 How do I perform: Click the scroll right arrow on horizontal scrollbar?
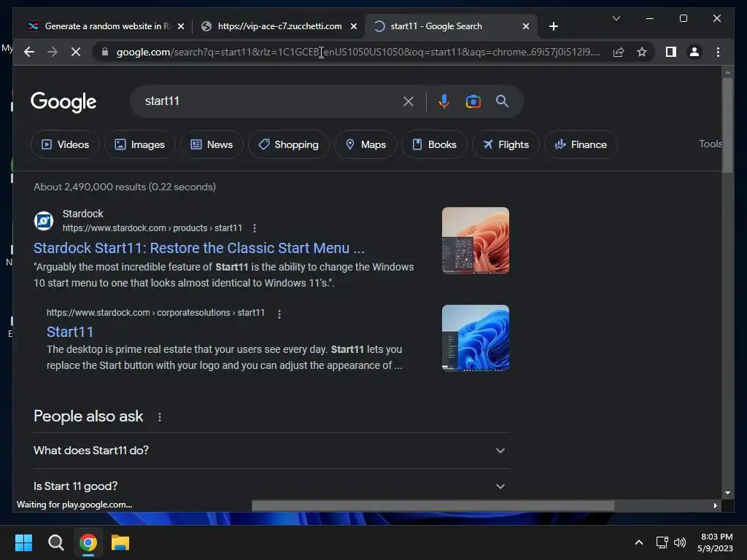[715, 506]
